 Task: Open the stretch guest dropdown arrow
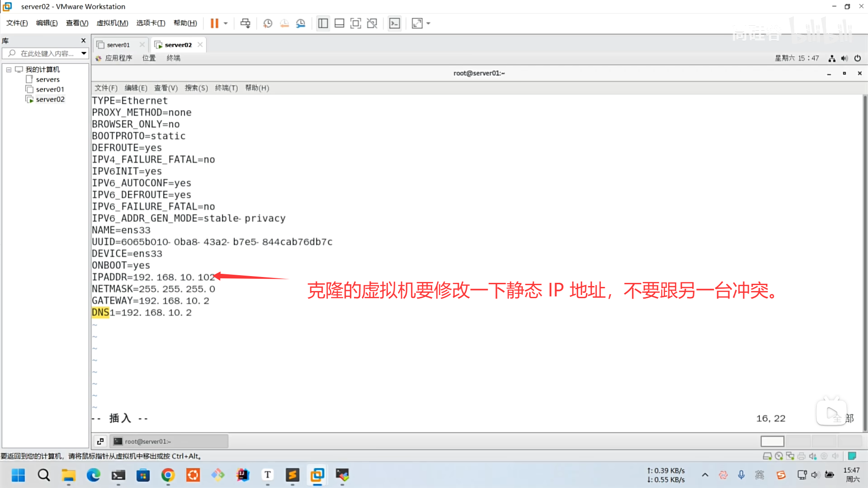[428, 23]
